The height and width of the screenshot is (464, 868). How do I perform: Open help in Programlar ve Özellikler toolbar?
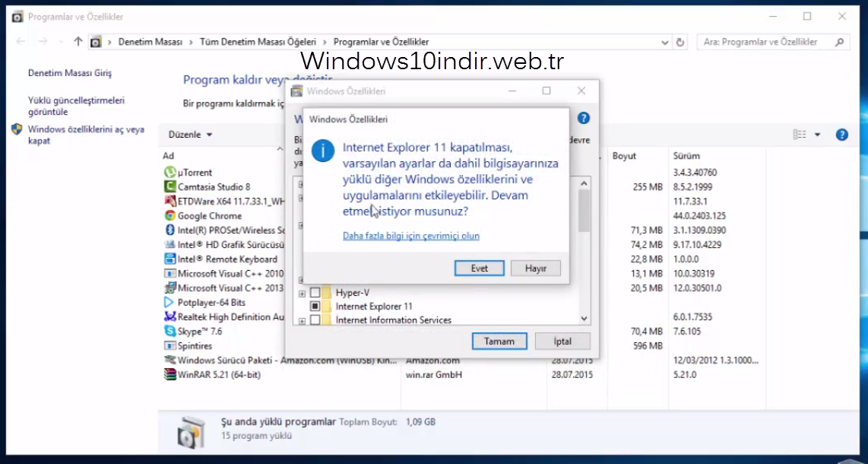click(842, 135)
